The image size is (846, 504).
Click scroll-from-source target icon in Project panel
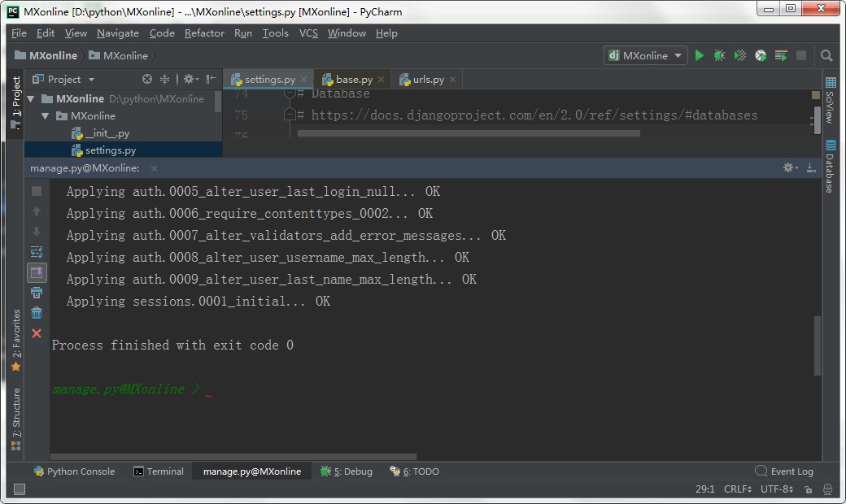(x=146, y=79)
